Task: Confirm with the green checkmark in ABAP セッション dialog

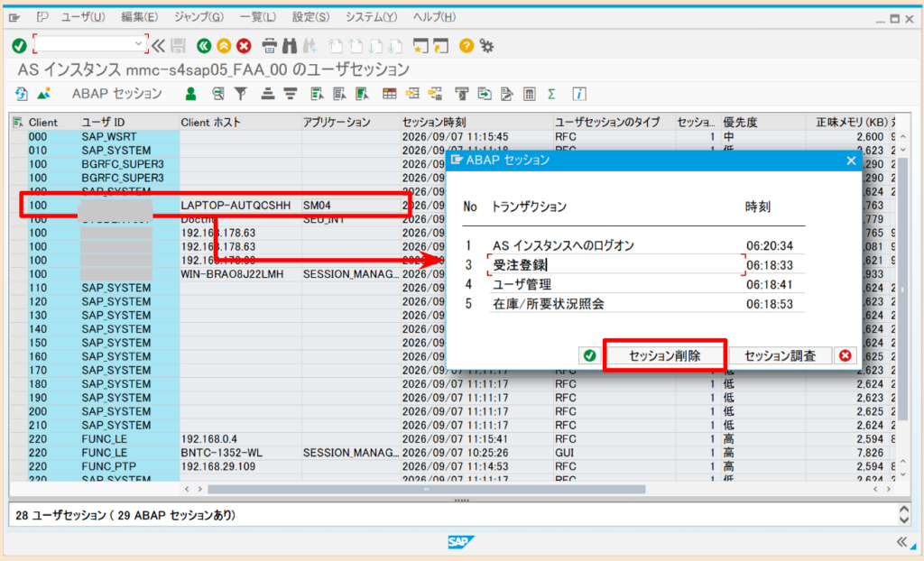Action: [589, 355]
